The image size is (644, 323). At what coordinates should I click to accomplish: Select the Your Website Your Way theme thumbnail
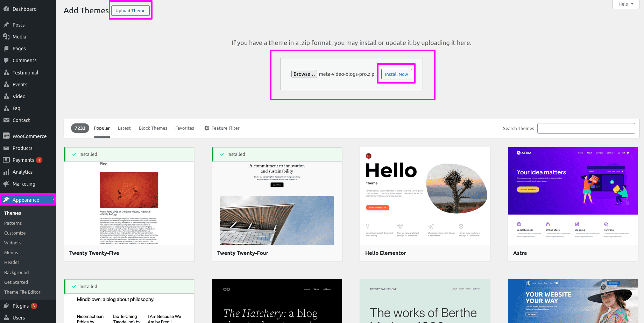[x=573, y=301]
